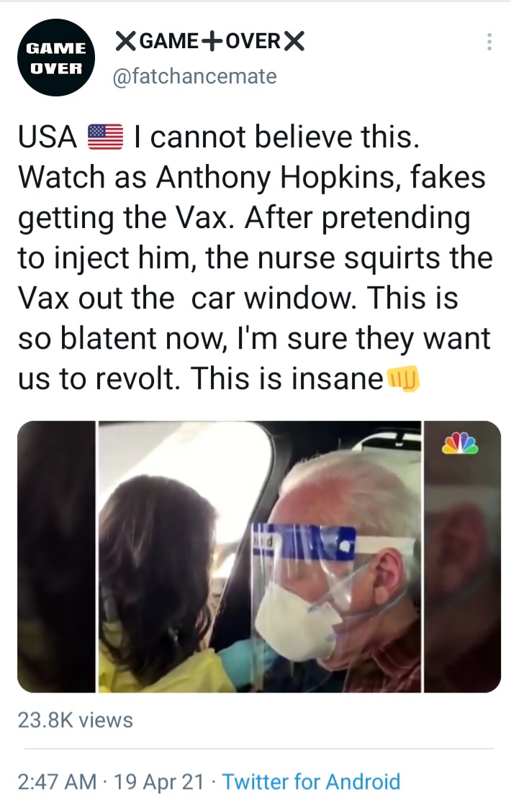
Task: Open the 2:47 AM timestamp
Action: pyautogui.click(x=57, y=782)
